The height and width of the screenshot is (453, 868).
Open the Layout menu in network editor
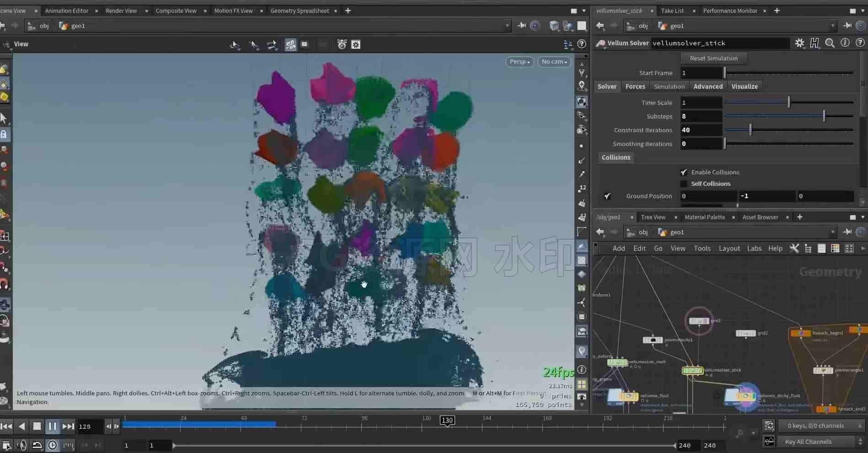[729, 248]
